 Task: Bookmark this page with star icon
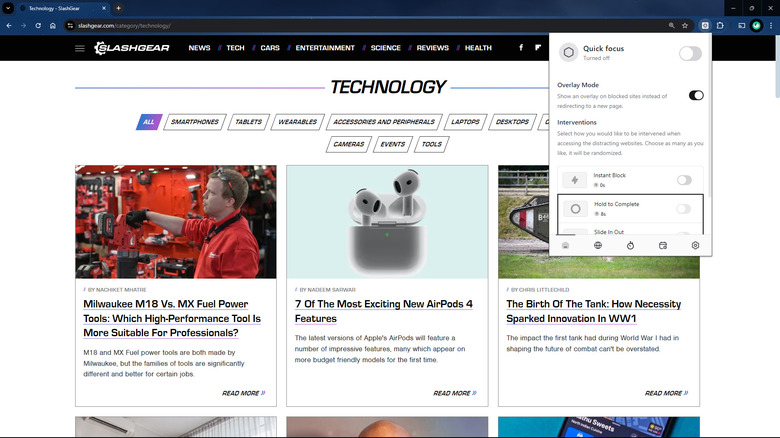coord(685,25)
